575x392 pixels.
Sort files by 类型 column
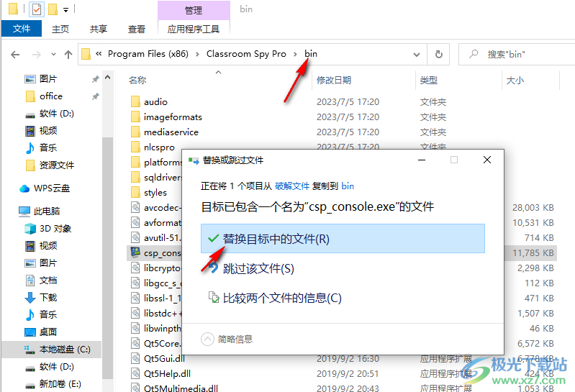pyautogui.click(x=429, y=81)
